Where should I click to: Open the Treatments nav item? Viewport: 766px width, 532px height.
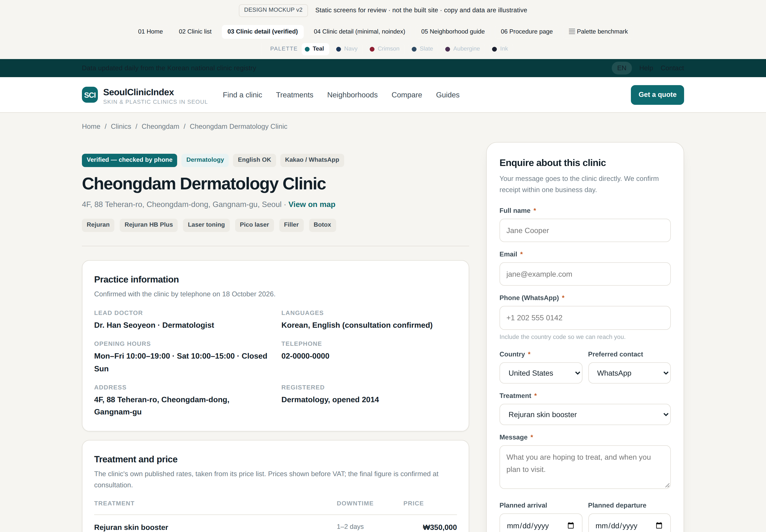(294, 95)
